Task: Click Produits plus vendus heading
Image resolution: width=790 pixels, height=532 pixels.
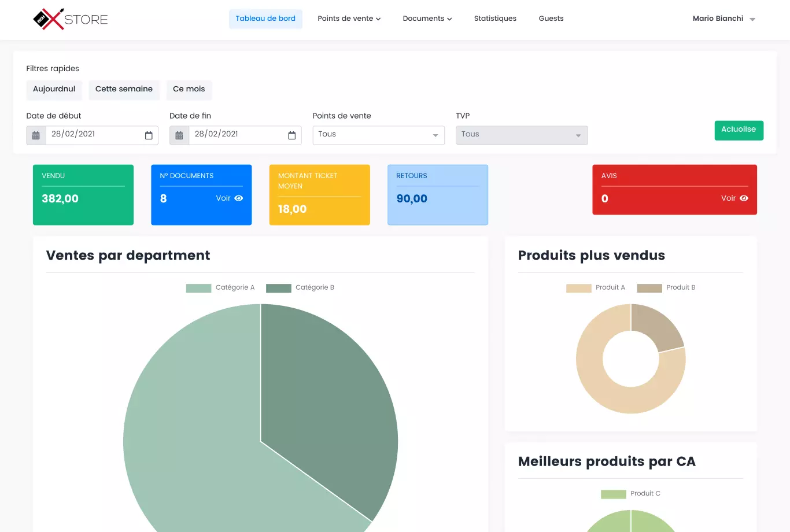Action: tap(592, 256)
